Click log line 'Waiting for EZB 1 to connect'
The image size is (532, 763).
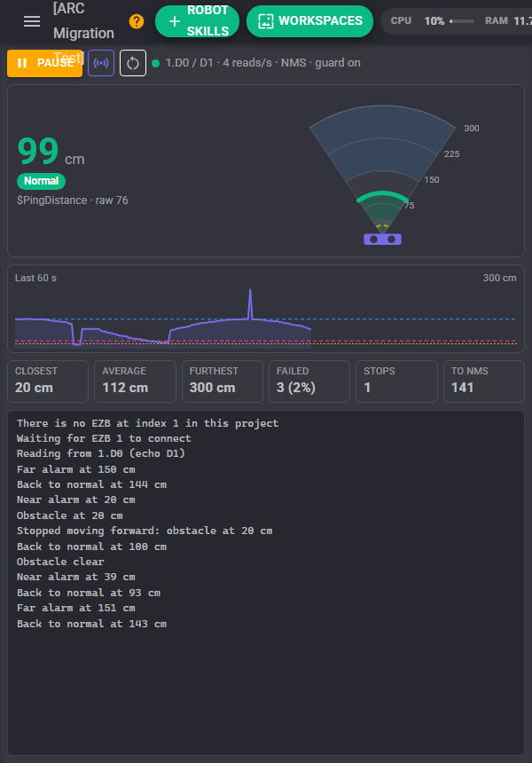point(104,438)
